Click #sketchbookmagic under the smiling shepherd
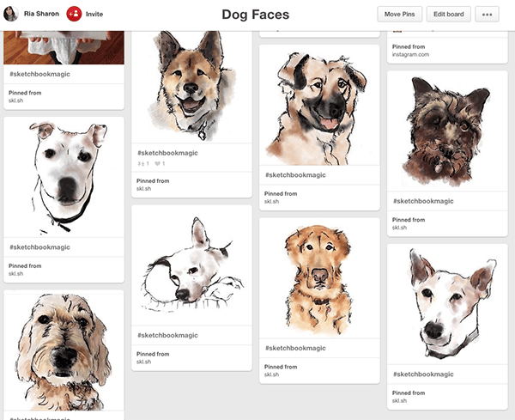This screenshot has width=515, height=420. 167,153
